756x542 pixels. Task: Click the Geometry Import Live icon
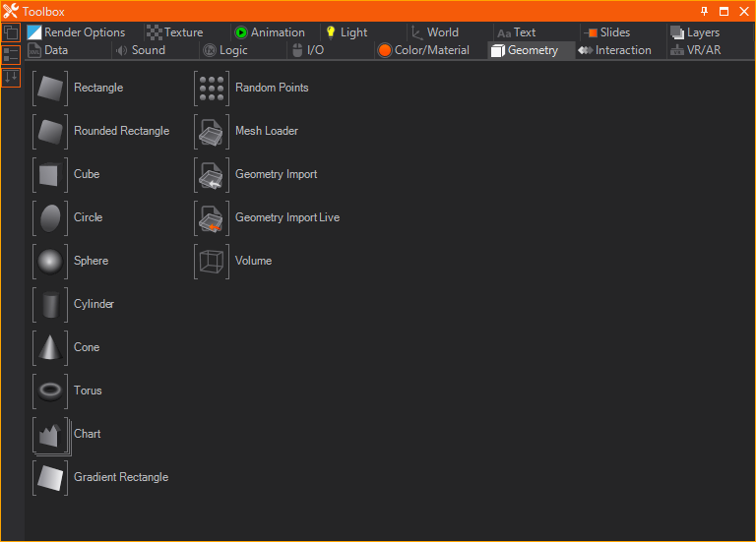(x=212, y=217)
